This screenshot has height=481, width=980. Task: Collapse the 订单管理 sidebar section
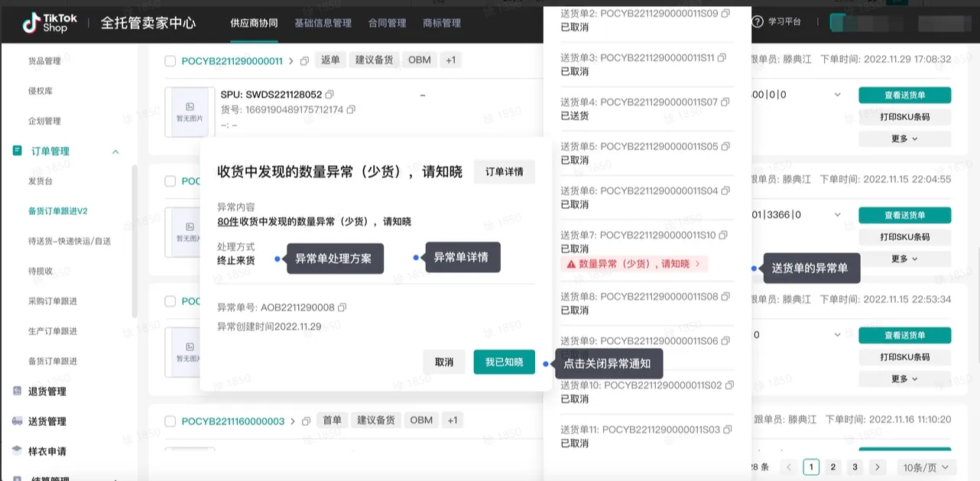pos(115,151)
